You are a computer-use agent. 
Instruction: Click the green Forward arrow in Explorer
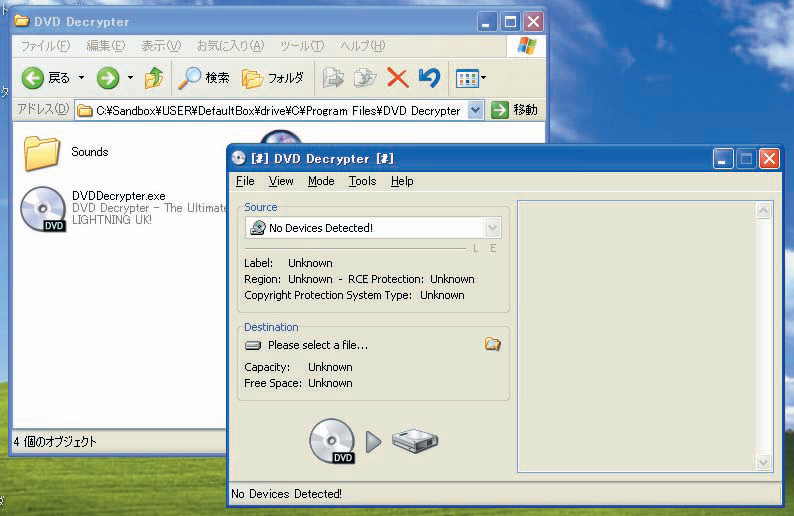click(108, 78)
